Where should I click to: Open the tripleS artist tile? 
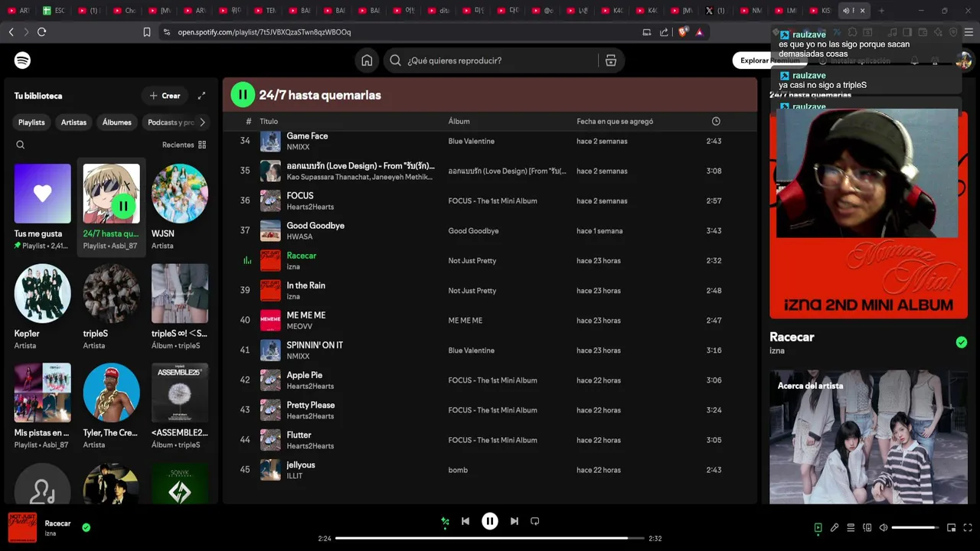point(111,306)
